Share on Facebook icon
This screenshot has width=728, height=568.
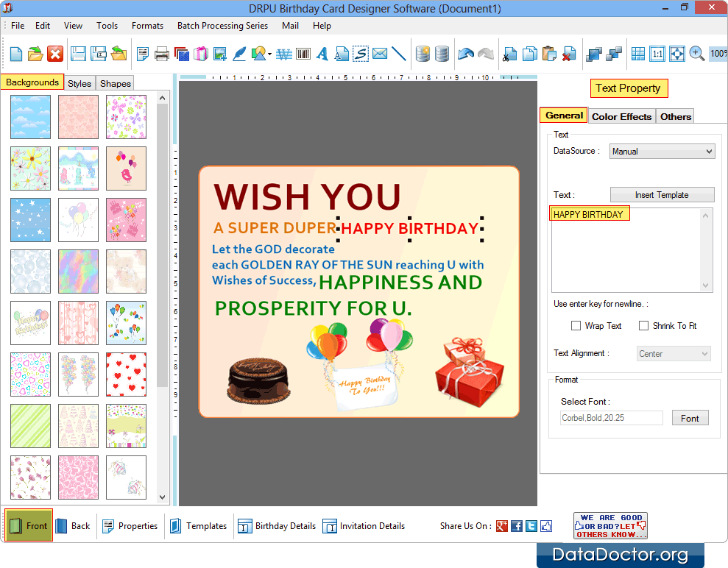pyautogui.click(x=516, y=526)
